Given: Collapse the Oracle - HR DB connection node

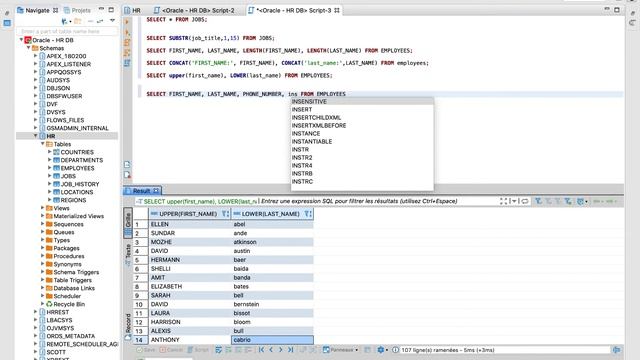Looking at the screenshot, I should click(x=21, y=40).
